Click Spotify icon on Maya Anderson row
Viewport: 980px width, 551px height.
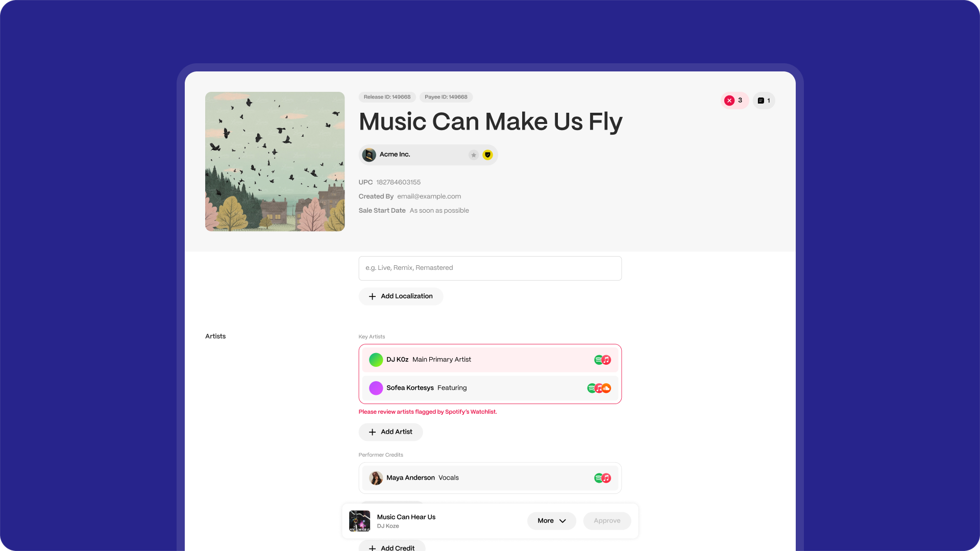click(598, 478)
